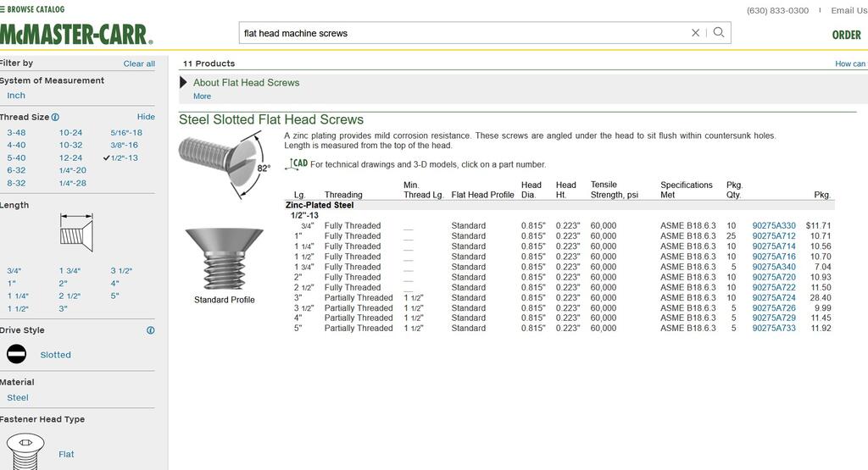The width and height of the screenshot is (868, 470).
Task: Select thread size 6-32
Action: [16, 170]
